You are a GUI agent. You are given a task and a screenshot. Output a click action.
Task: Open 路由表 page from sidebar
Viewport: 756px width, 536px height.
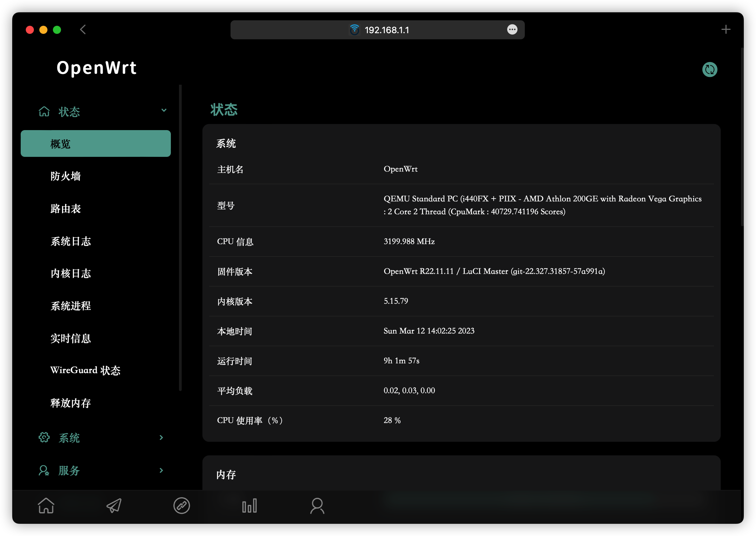[x=65, y=209]
